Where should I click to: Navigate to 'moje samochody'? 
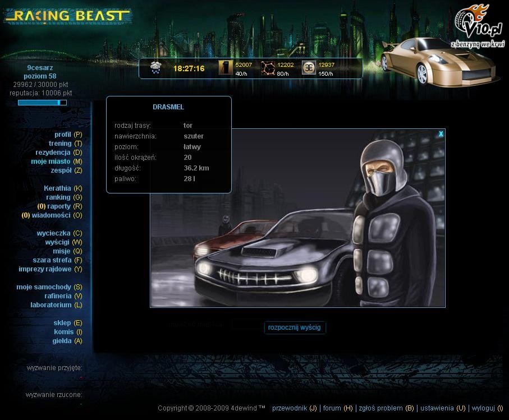[x=44, y=287]
